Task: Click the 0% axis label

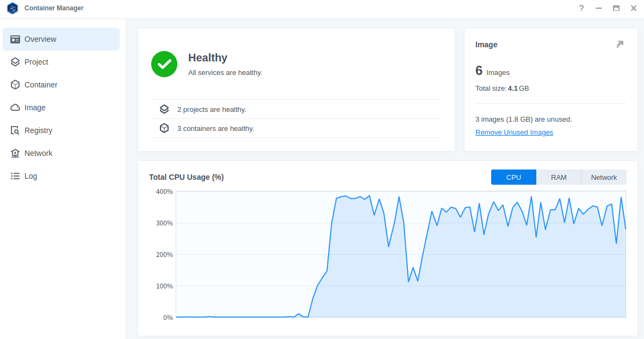Action: click(168, 318)
